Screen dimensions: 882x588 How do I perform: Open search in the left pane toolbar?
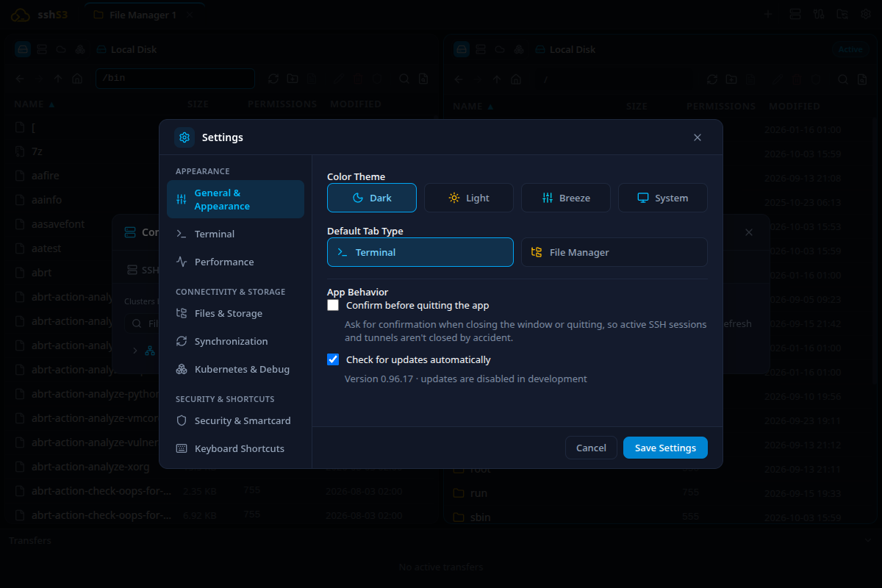pos(404,79)
